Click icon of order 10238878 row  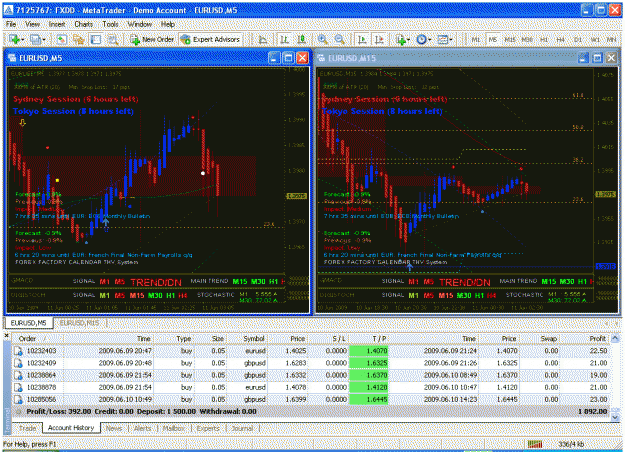pyautogui.click(x=18, y=387)
